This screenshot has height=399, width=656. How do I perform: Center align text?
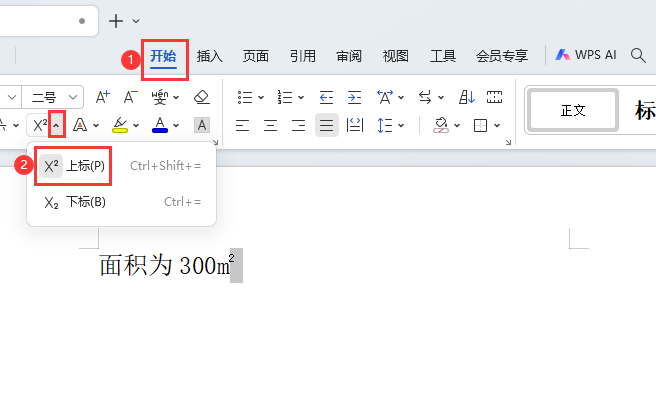pyautogui.click(x=270, y=125)
